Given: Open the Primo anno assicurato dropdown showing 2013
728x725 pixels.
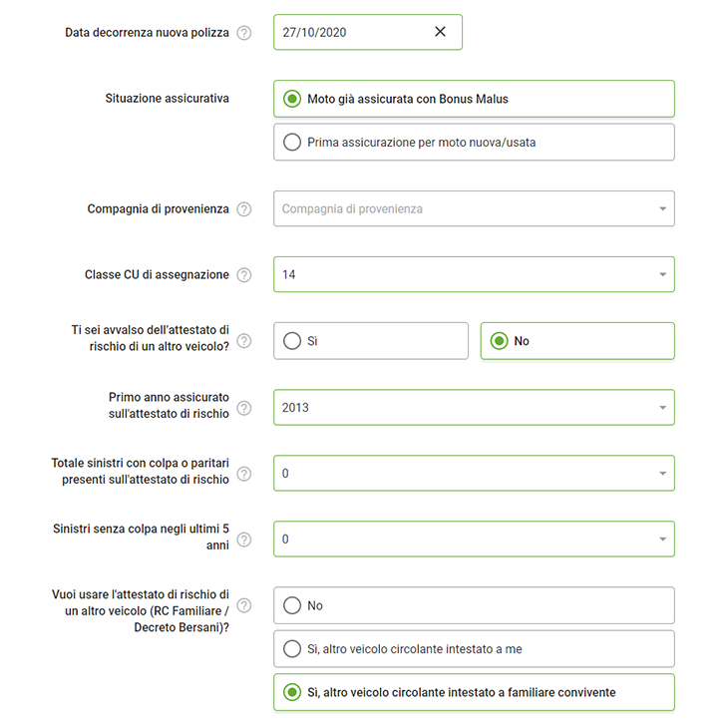Looking at the screenshot, I should pos(474,407).
